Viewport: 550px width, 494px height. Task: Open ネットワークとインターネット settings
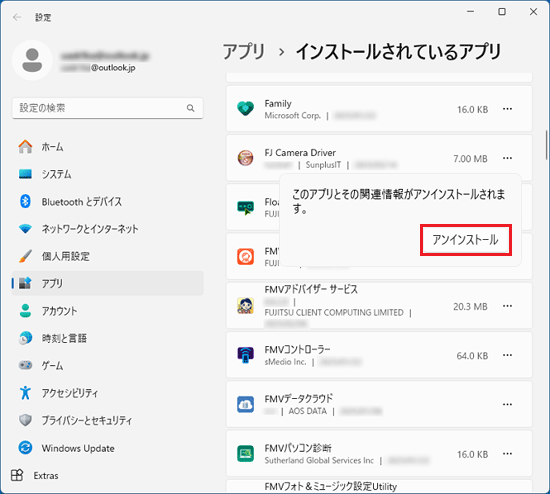(107, 229)
